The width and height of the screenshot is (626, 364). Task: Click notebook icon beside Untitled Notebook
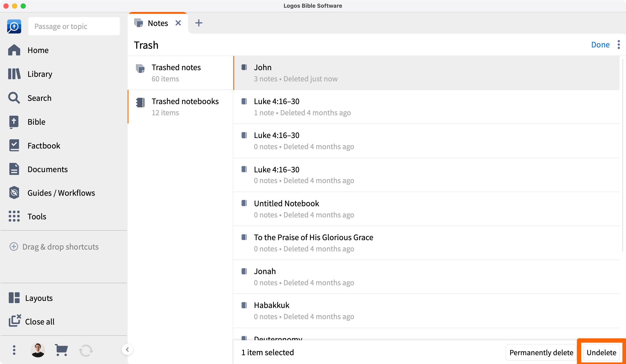[244, 203]
